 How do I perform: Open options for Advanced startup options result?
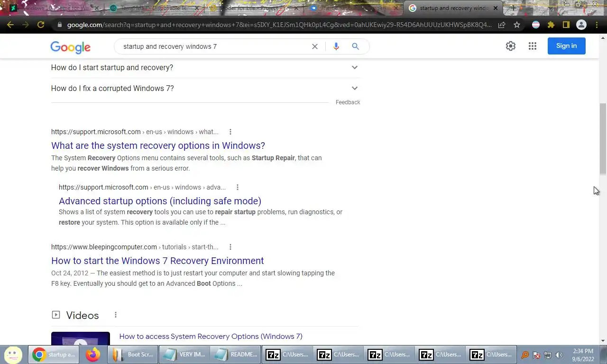(238, 187)
